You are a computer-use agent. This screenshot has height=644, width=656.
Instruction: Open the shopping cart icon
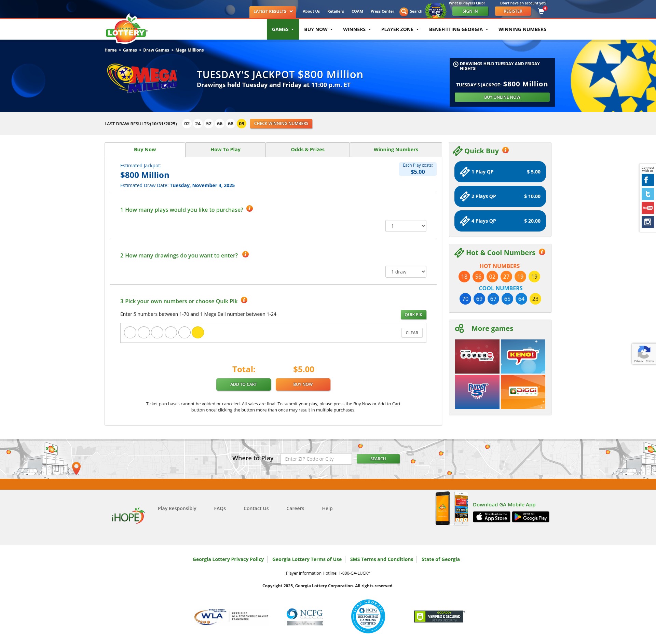[x=542, y=11]
